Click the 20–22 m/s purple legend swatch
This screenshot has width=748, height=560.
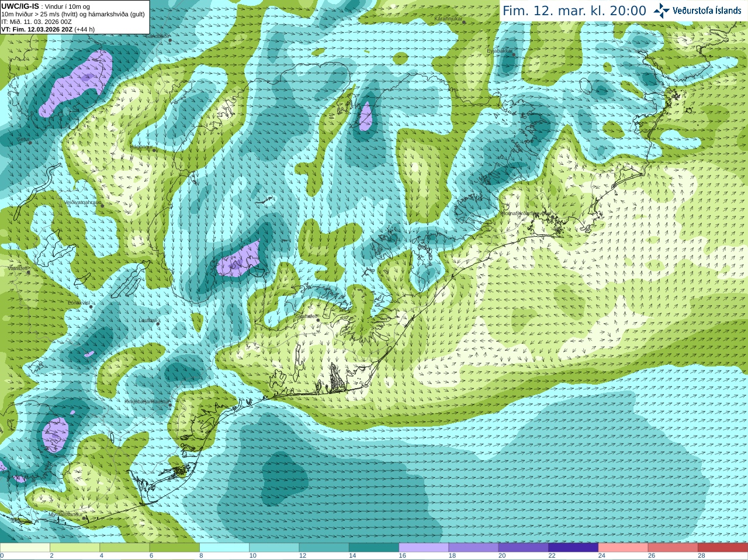tap(524, 547)
